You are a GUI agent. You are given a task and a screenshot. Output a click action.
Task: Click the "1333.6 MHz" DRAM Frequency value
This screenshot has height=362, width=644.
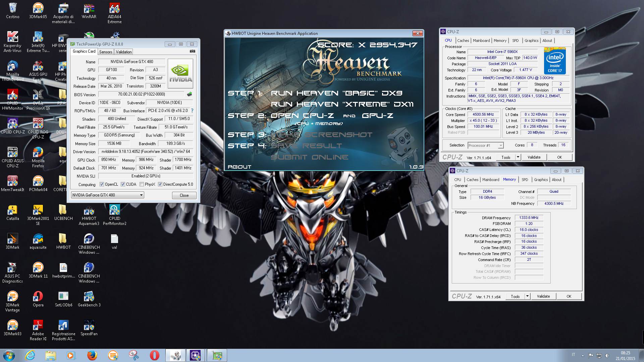529,218
